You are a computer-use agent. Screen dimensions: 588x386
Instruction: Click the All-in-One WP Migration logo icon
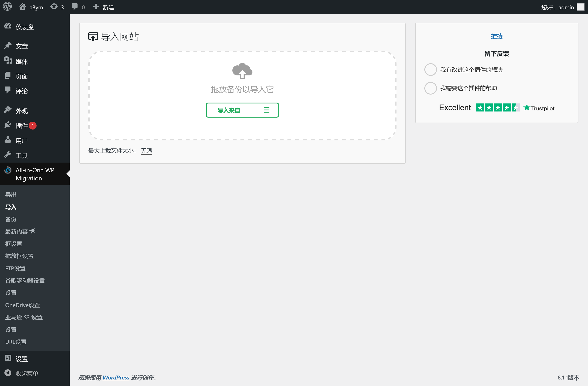(8, 170)
